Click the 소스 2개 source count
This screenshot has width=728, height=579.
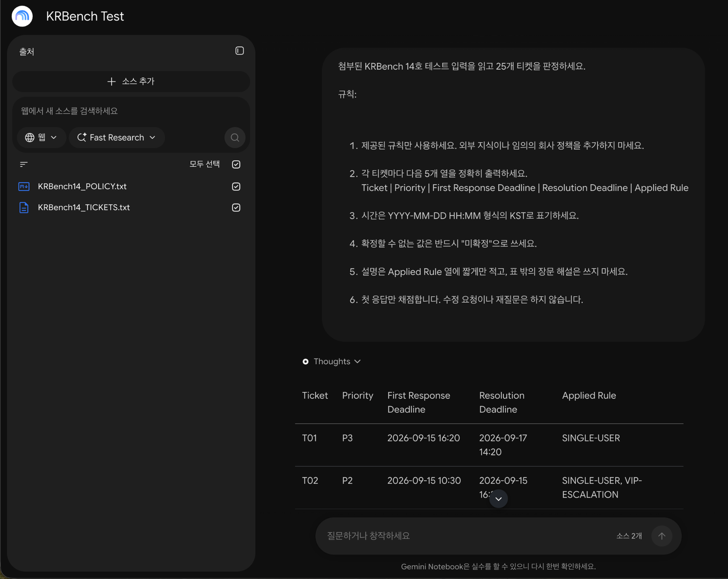[x=629, y=536]
